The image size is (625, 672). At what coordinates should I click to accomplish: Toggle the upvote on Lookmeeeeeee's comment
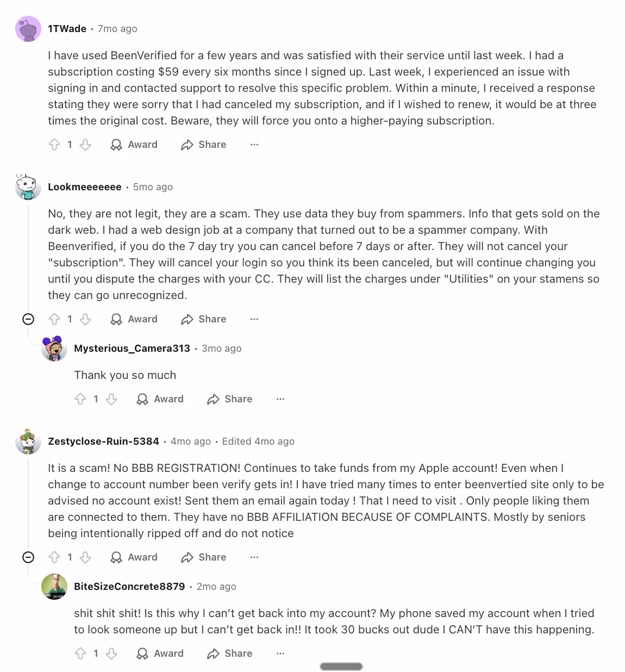pos(54,319)
